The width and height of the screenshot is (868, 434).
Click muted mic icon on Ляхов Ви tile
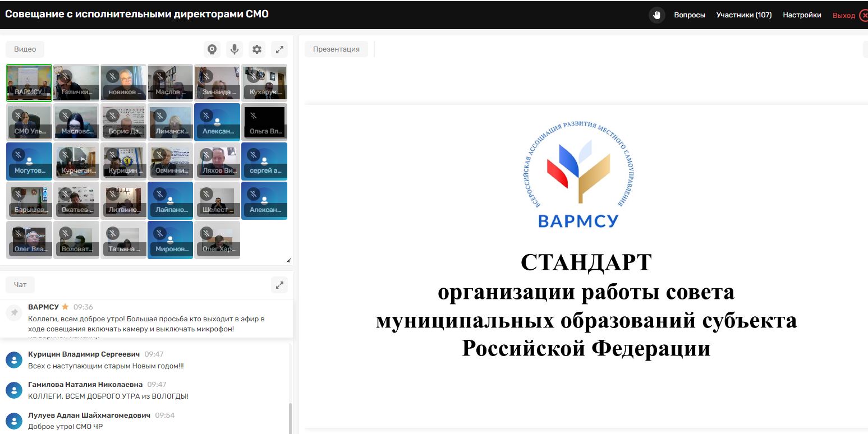[207, 155]
